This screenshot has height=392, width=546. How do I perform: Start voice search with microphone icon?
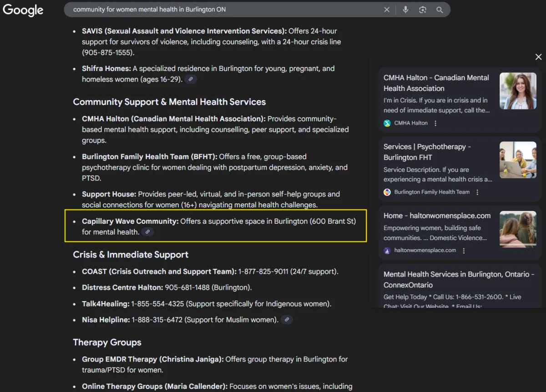(x=405, y=10)
